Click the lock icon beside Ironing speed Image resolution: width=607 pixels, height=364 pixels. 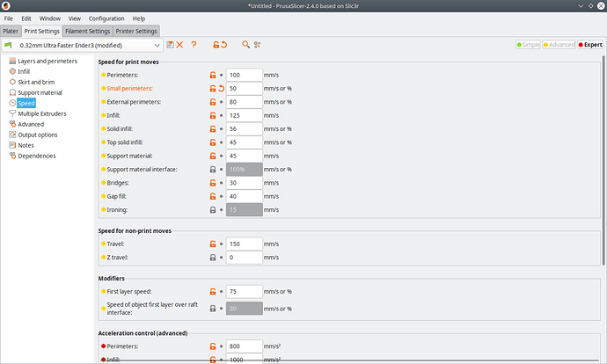coord(213,209)
